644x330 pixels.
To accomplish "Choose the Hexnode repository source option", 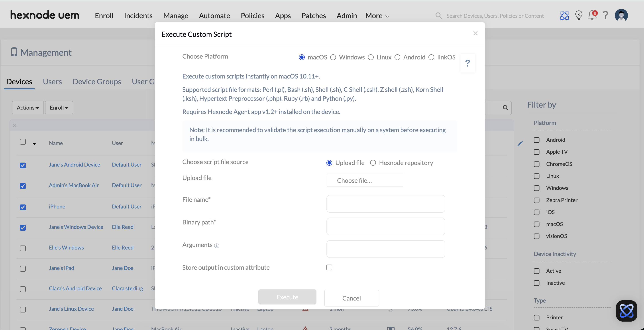I will [x=373, y=163].
